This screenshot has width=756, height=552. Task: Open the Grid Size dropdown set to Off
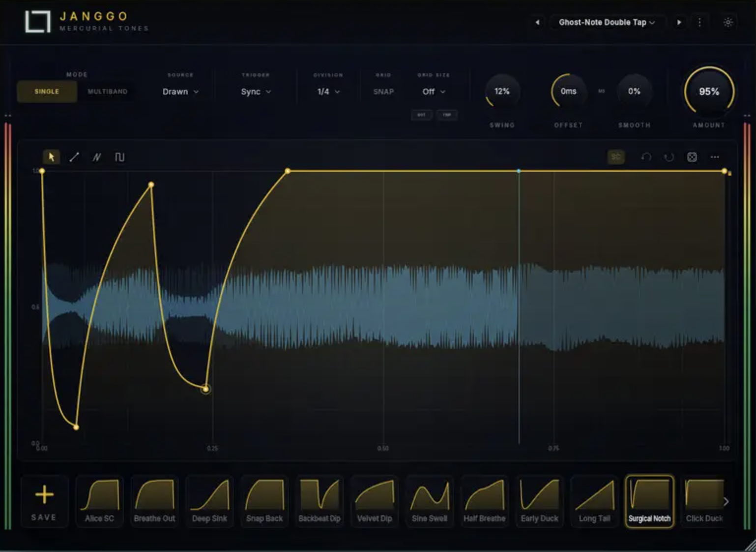(x=434, y=92)
